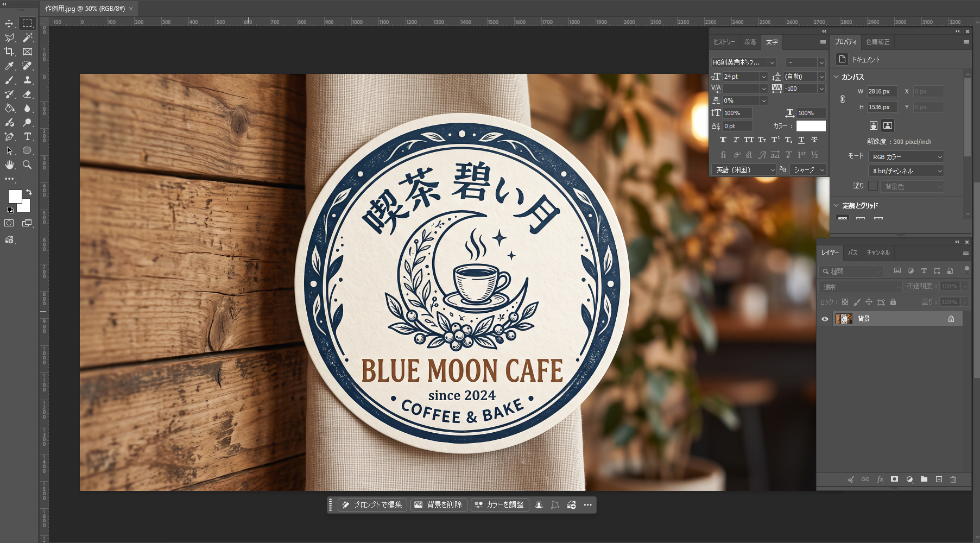Switch to the 色調補正 tab
Image resolution: width=980 pixels, height=543 pixels.
click(x=878, y=42)
